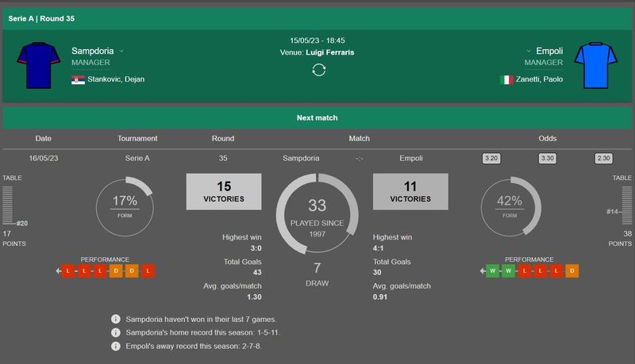Expand the Sampdoria team dropdown chevron

[x=121, y=52]
